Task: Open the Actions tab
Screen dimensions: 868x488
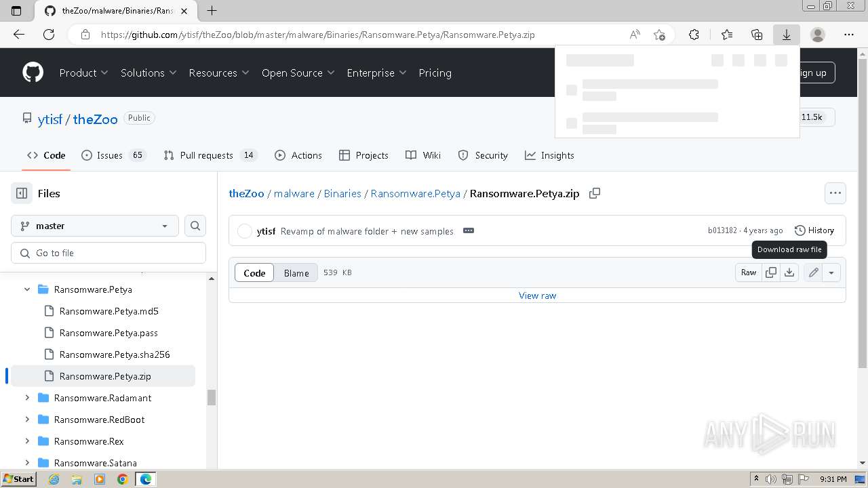Action: (298, 155)
